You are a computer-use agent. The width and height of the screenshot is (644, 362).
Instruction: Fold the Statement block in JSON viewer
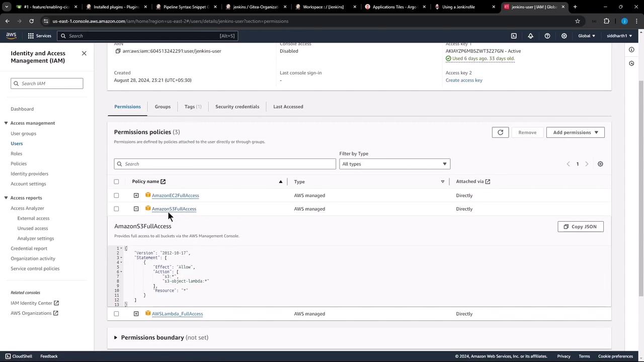(x=121, y=257)
